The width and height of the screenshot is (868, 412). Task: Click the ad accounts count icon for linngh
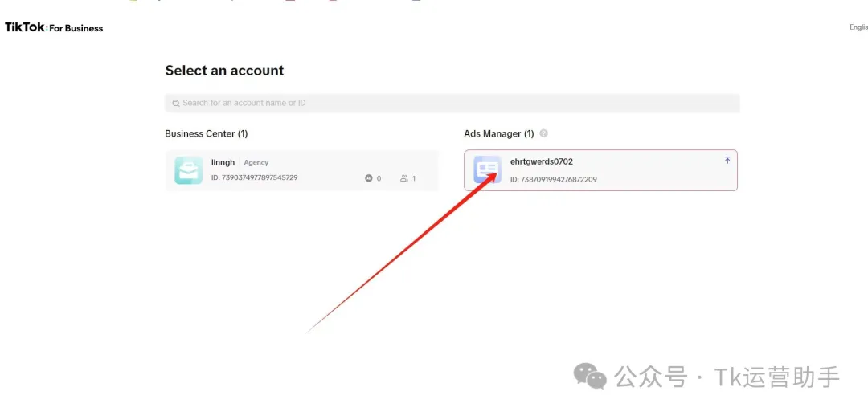click(369, 178)
